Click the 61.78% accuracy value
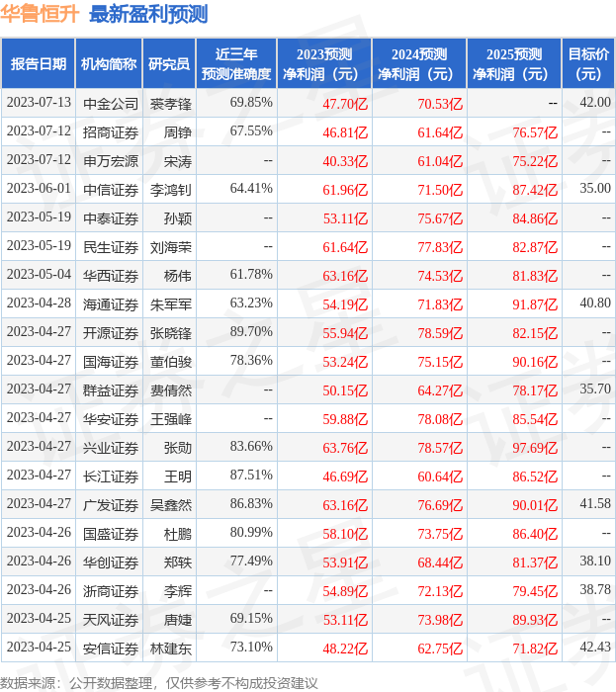 pyautogui.click(x=251, y=275)
